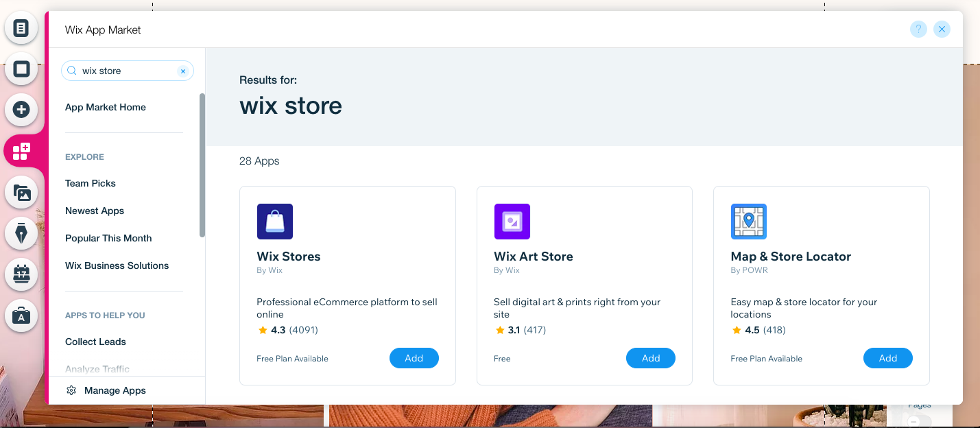Viewport: 980px width, 428px height.
Task: Close the Wix App Market panel
Action: [x=942, y=29]
